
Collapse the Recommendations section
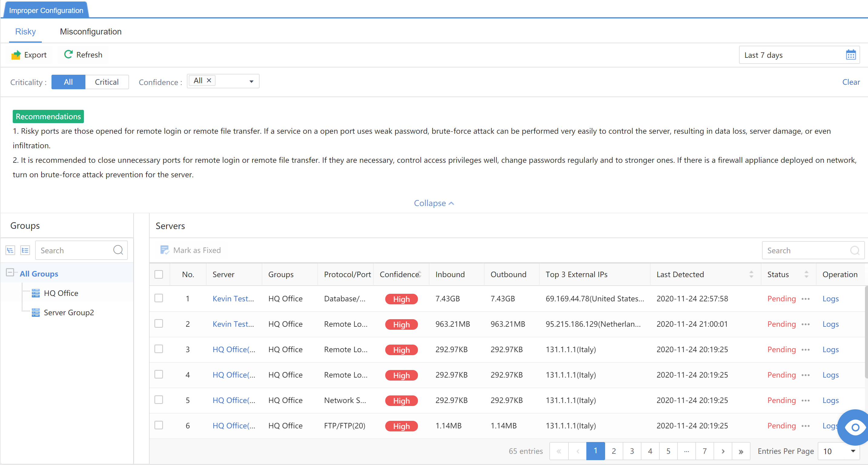tap(434, 203)
